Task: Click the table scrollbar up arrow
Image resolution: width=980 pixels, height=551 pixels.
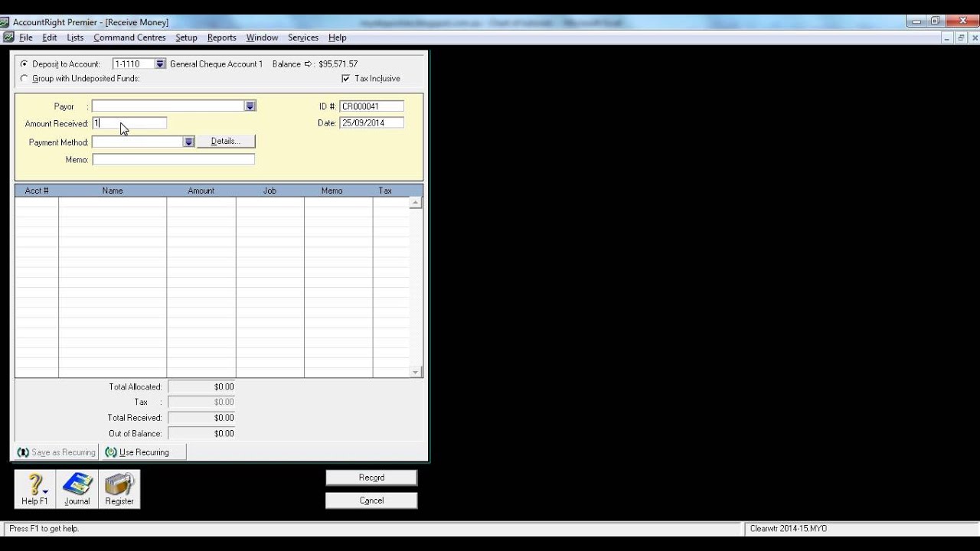Action: click(416, 203)
